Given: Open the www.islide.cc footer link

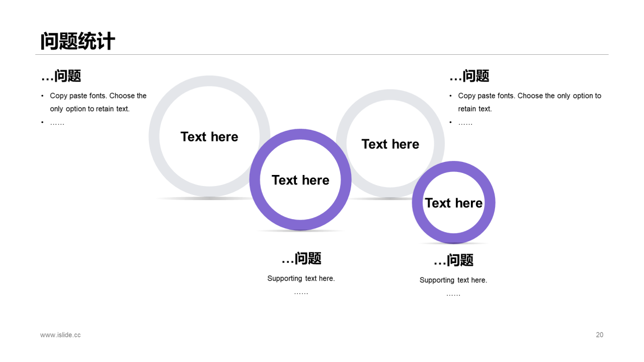Looking at the screenshot, I should pyautogui.click(x=60, y=335).
